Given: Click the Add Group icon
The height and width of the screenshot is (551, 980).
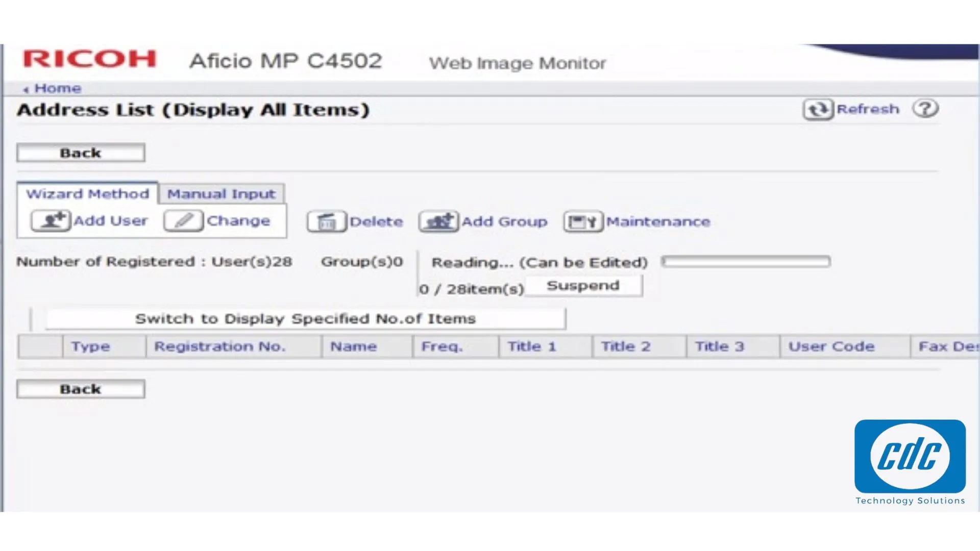Looking at the screenshot, I should [x=438, y=222].
